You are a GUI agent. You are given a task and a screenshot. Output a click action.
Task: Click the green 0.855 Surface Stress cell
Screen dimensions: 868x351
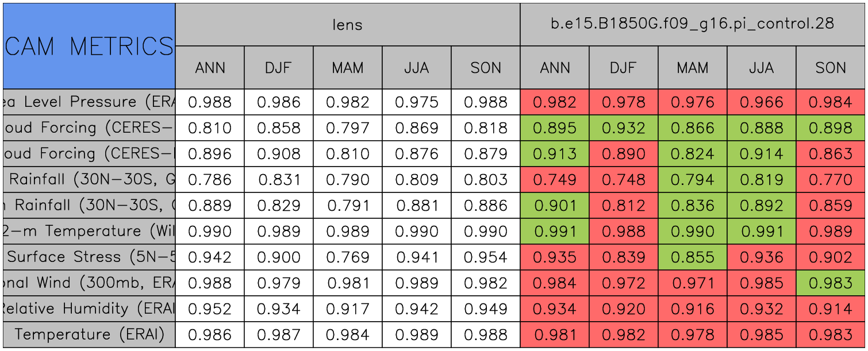tap(693, 257)
